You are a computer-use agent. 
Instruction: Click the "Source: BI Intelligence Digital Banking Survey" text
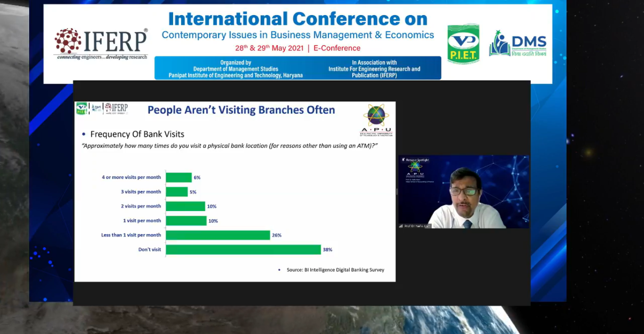[335, 270]
